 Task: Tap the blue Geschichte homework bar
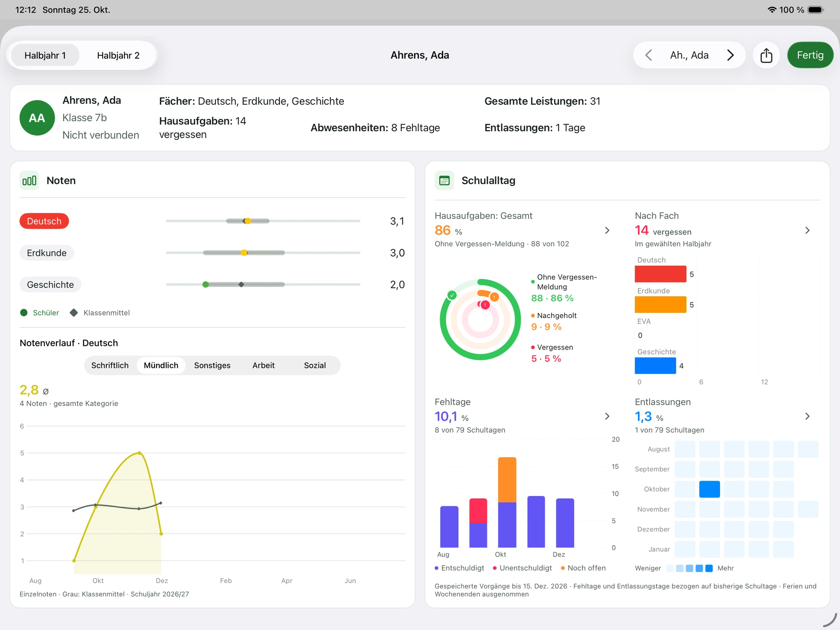(655, 366)
